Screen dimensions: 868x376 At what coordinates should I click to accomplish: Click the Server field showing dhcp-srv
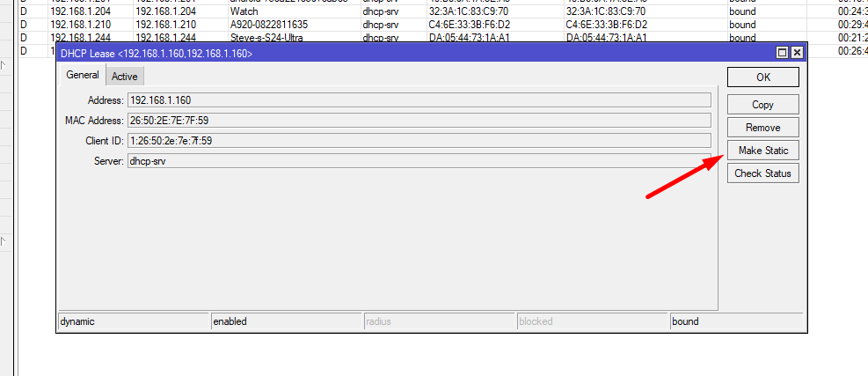(x=419, y=161)
